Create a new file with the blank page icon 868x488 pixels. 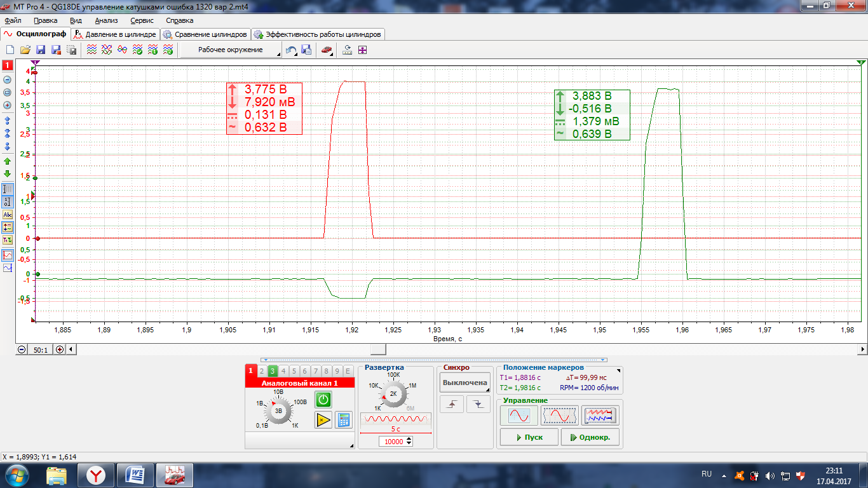pyautogui.click(x=10, y=50)
